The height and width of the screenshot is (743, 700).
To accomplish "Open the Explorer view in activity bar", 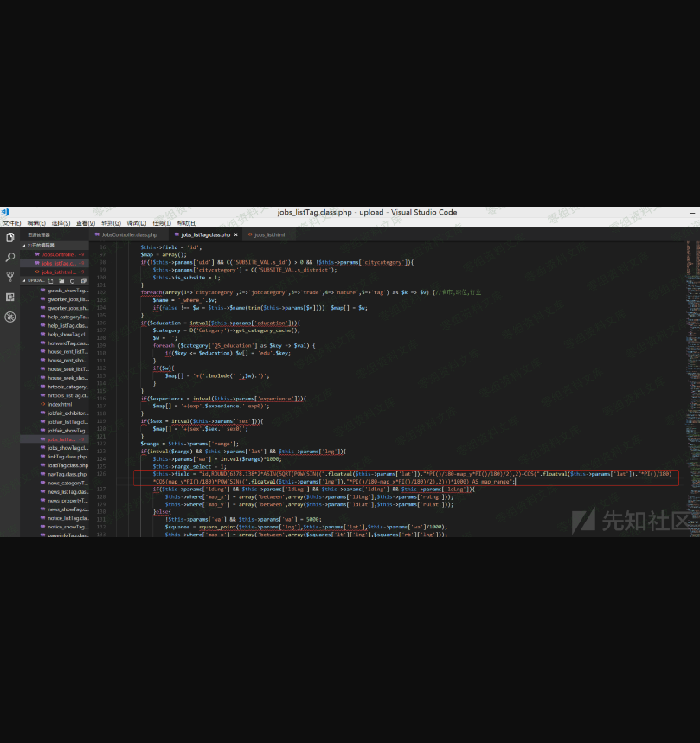I will click(10, 237).
